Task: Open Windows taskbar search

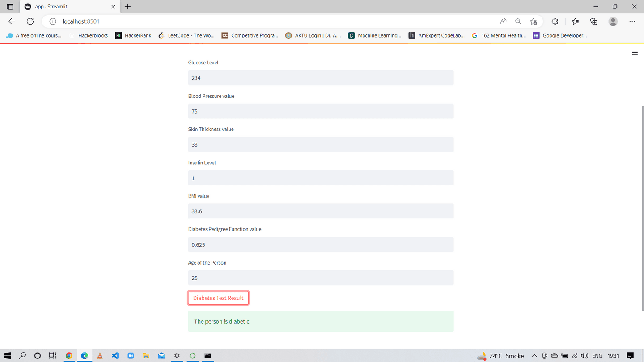Action: point(23,356)
